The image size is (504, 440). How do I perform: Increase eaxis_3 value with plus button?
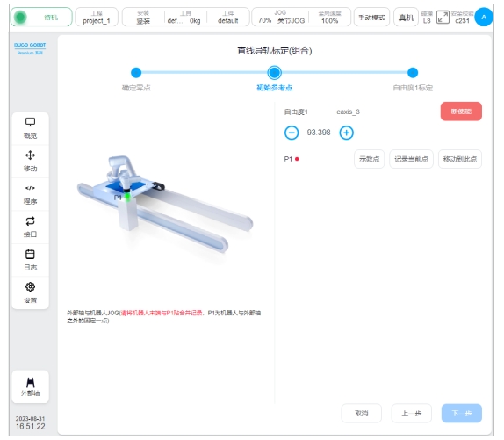(x=346, y=133)
